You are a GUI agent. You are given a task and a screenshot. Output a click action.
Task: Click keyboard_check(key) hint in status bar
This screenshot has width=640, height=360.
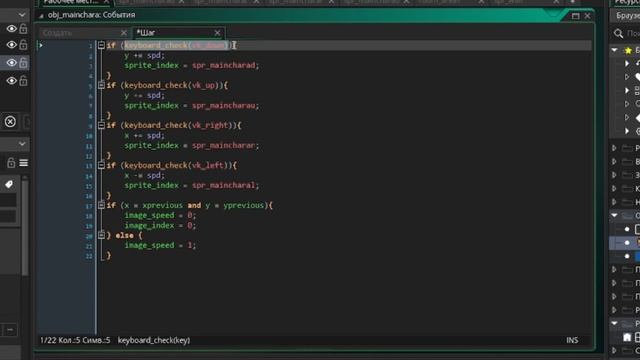[154, 340]
